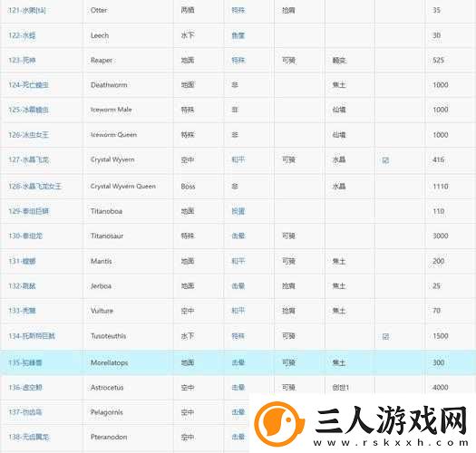Click the small icon in Tusoteuthis row
476x453 pixels.
(x=385, y=336)
